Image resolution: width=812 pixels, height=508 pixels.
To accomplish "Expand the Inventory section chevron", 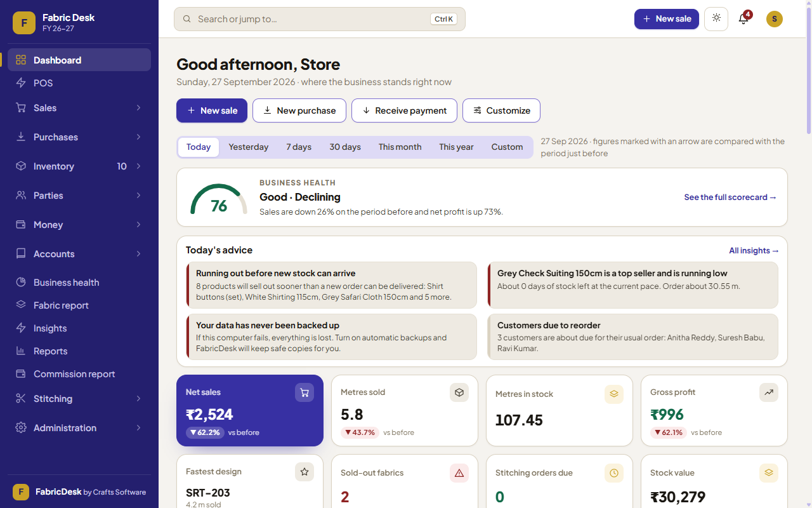I will pos(138,166).
